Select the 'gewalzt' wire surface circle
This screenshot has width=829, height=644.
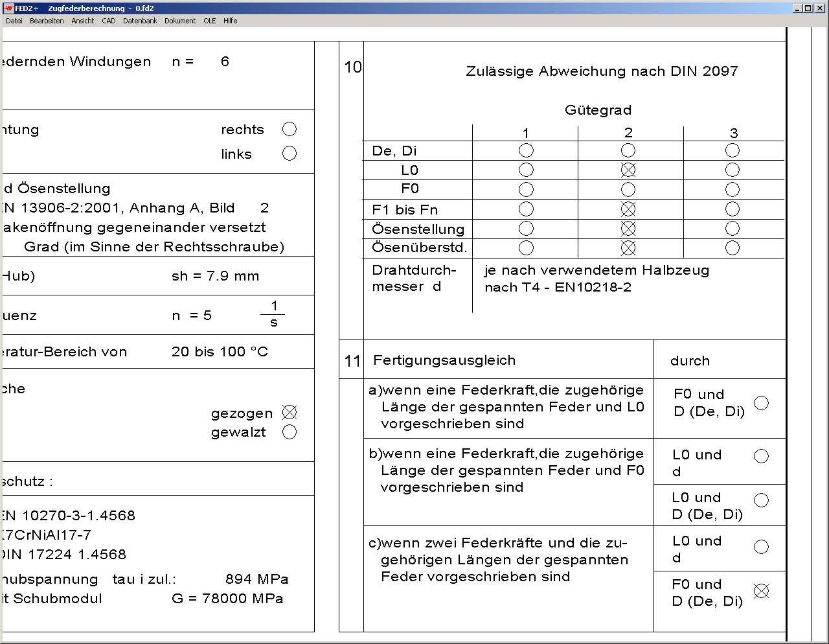point(290,432)
